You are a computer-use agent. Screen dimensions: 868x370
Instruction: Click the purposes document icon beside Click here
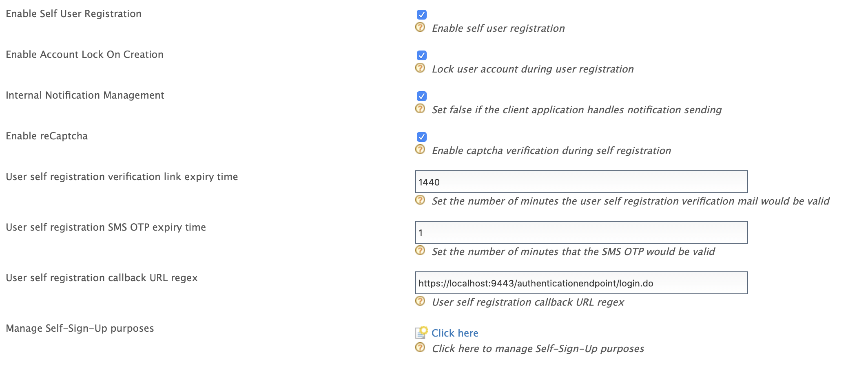point(420,332)
